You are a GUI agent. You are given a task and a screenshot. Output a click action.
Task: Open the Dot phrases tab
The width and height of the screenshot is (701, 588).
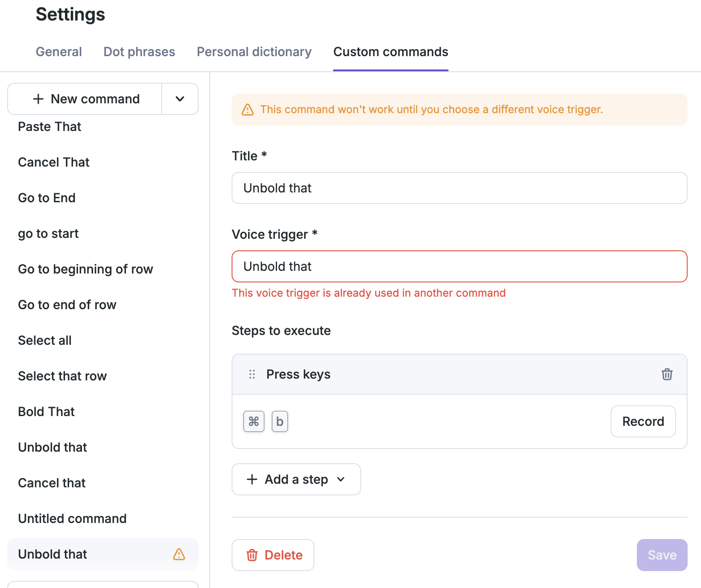(x=139, y=52)
